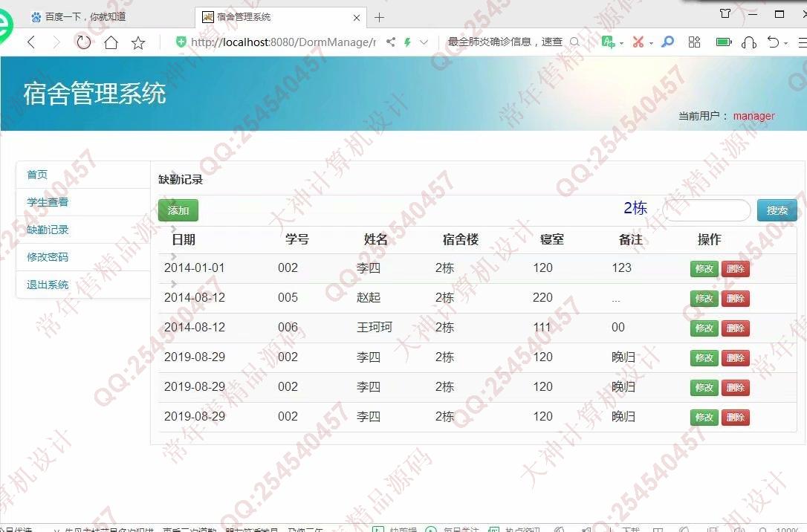Click 删除 for the last 2019-08-29 row

pos(736,418)
